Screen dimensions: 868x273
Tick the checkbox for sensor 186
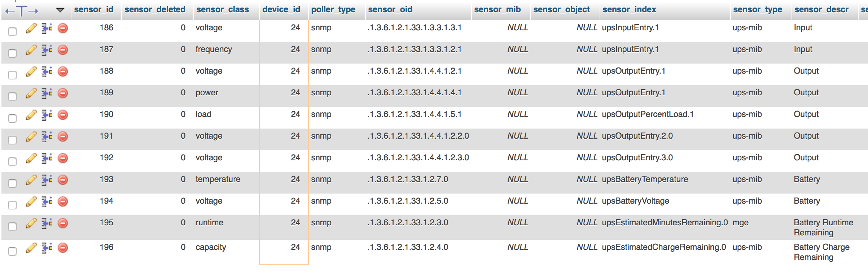click(x=12, y=32)
